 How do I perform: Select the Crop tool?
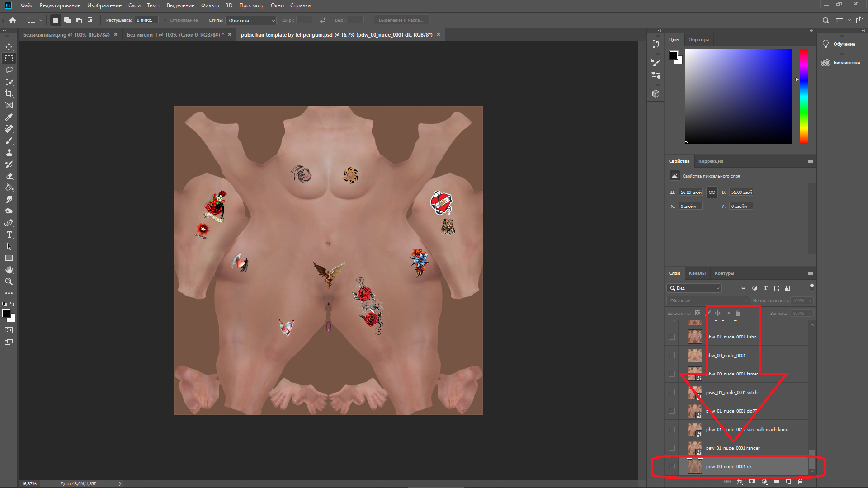(9, 94)
